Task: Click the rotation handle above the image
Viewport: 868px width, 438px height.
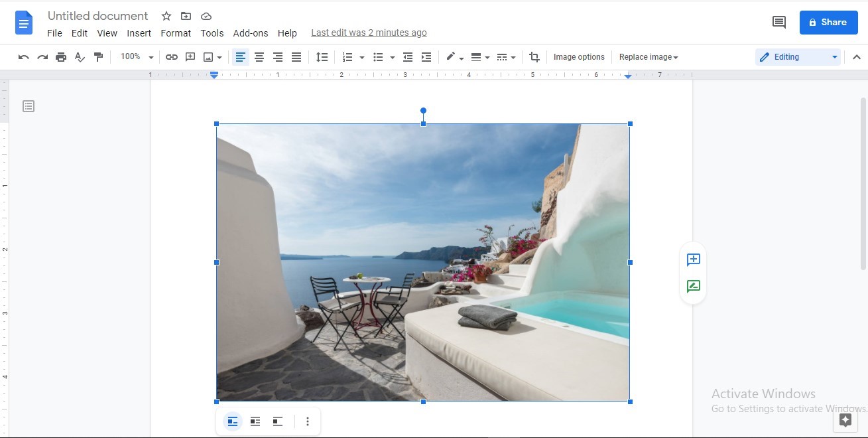Action: [x=423, y=111]
